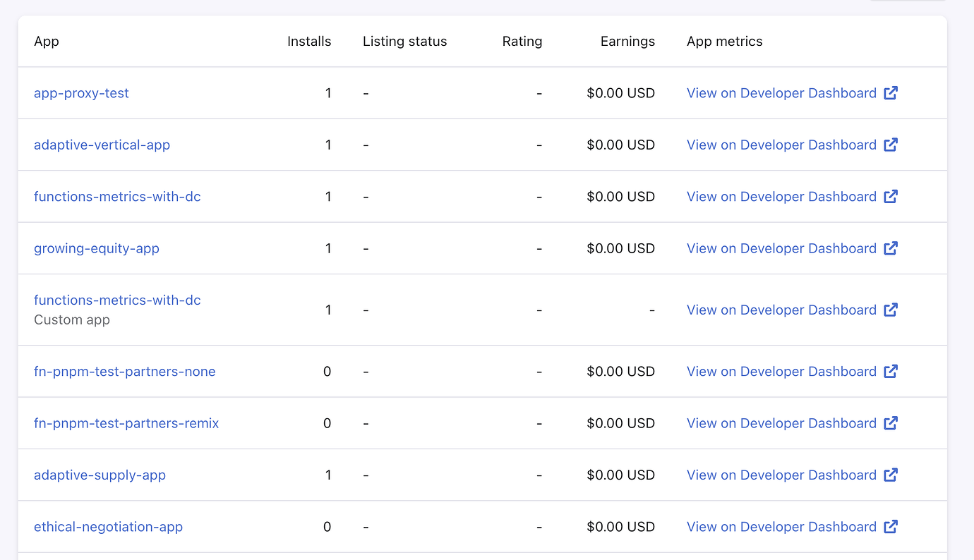Click 'View on Developer Dashboard' text for ethical-negotiation-app
Viewport: 974px width, 560px height.
pos(781,527)
